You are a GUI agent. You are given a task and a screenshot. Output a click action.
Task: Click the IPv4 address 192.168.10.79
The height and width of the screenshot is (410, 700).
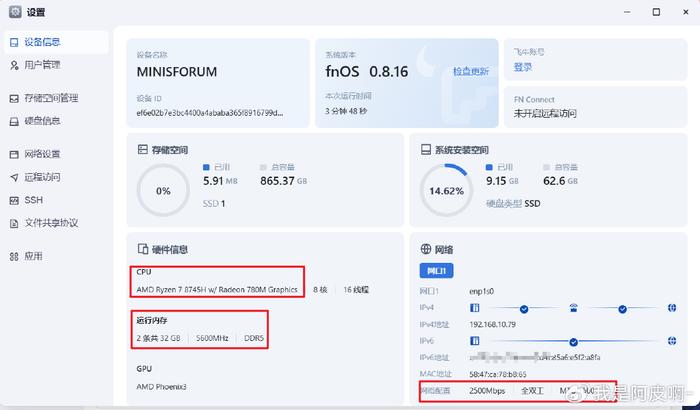click(492, 324)
